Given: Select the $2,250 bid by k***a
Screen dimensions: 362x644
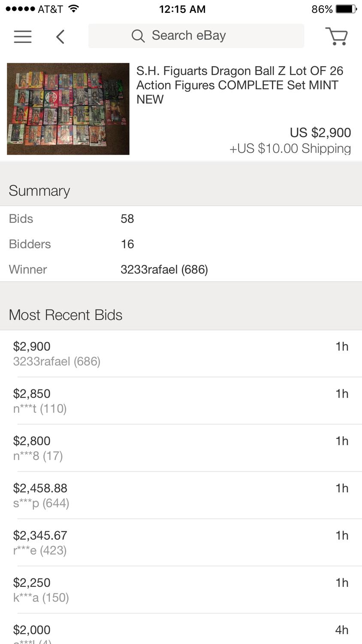Looking at the screenshot, I should pyautogui.click(x=181, y=590).
